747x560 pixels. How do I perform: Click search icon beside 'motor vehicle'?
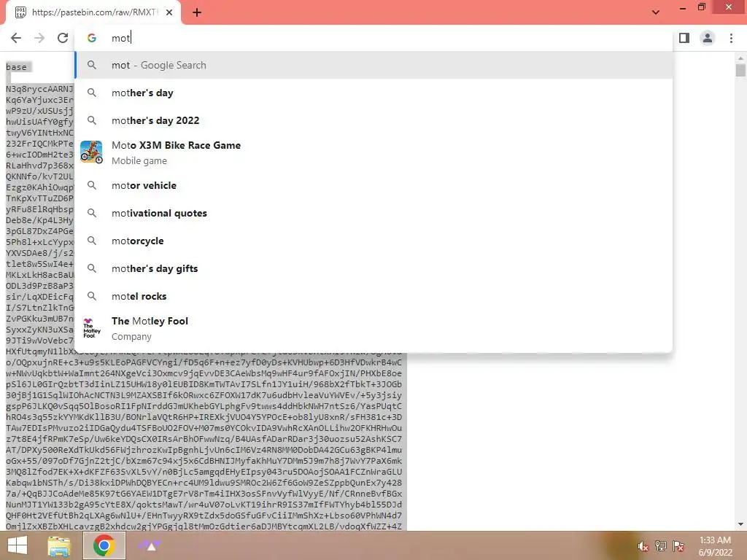(x=92, y=185)
